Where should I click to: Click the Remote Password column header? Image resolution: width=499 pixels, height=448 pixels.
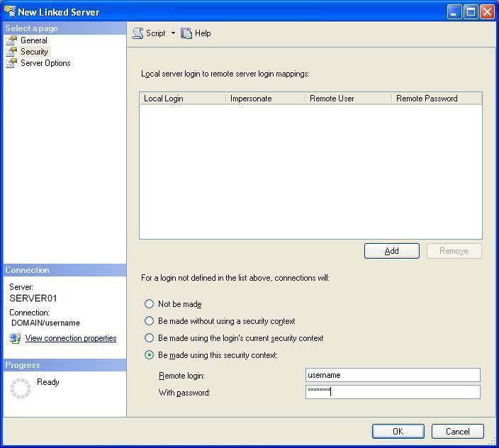437,99
